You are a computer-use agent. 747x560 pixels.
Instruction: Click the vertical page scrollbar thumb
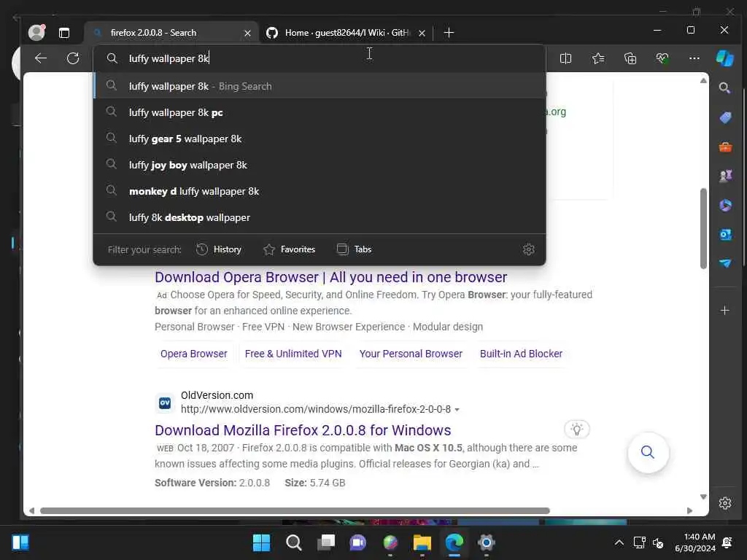click(703, 228)
